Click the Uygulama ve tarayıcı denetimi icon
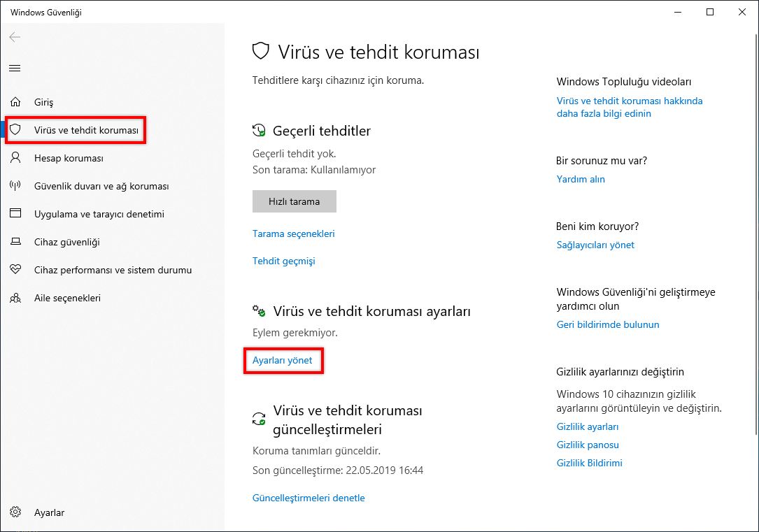Viewport: 759px width, 532px height. tap(15, 214)
